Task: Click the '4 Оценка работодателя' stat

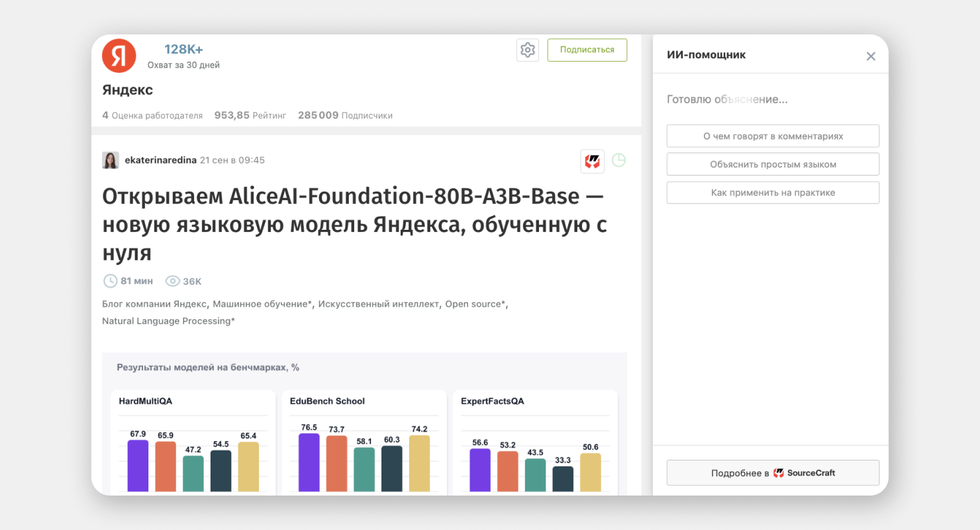Action: pos(152,115)
